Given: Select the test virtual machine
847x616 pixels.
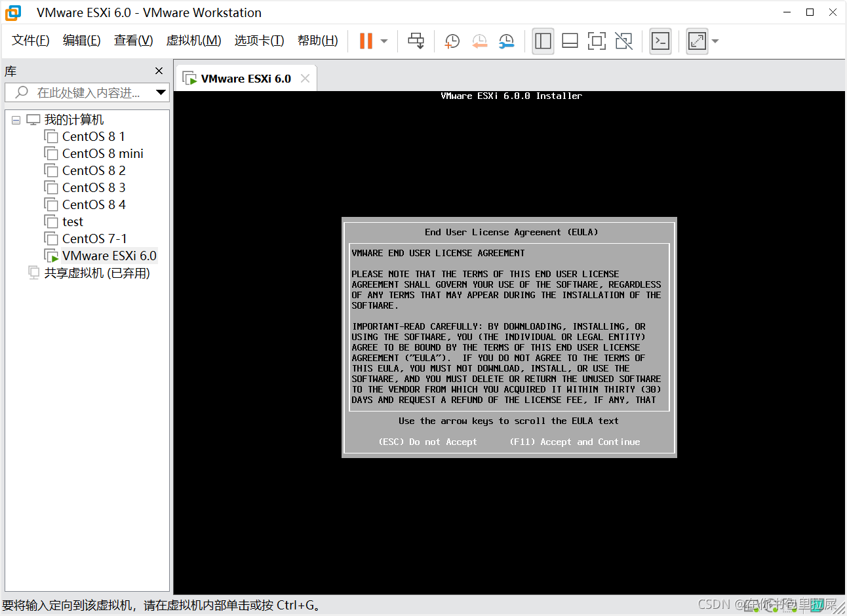Looking at the screenshot, I should (73, 221).
